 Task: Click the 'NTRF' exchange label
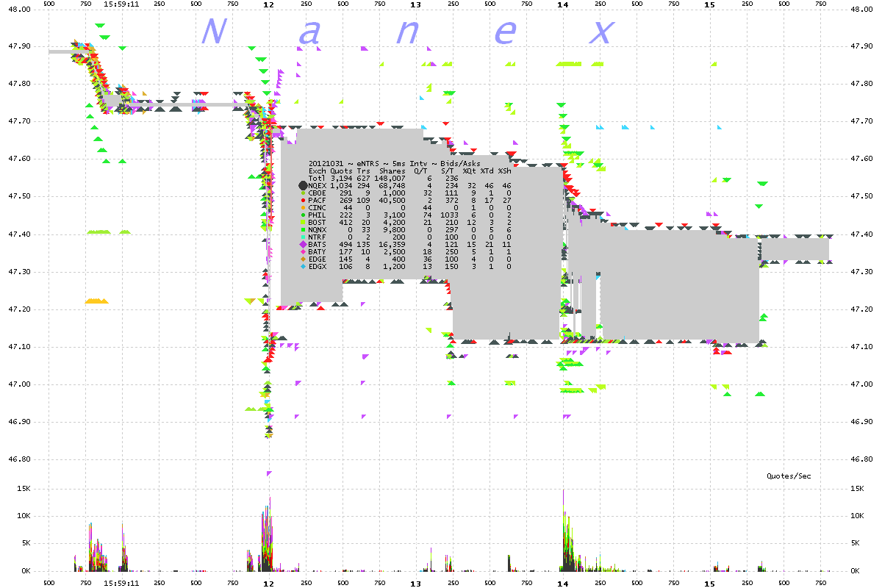[x=317, y=237]
